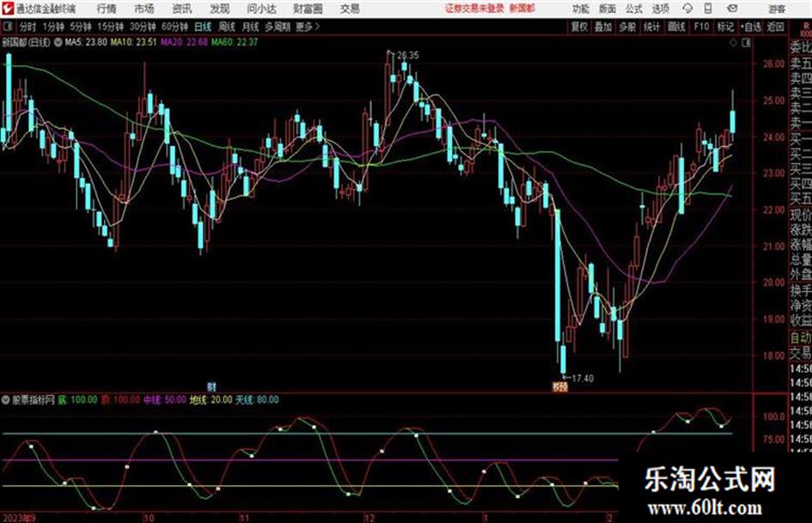Screen dimensions: 812x523
Task: Open the envelope message icon
Action: [x=732, y=9]
